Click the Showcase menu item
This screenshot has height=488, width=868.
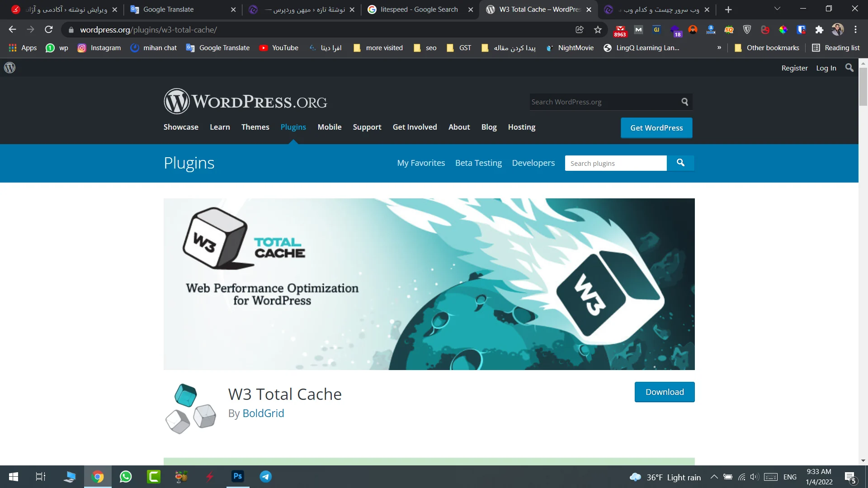(x=181, y=127)
